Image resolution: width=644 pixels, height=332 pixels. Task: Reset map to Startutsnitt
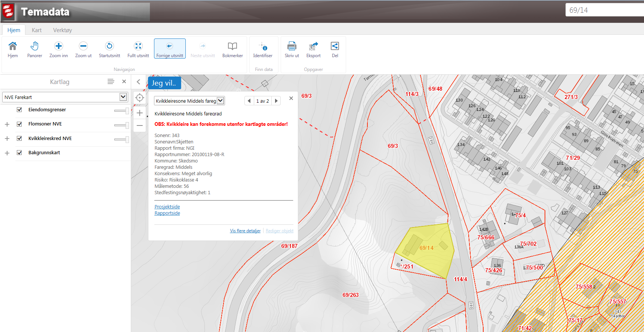point(110,46)
